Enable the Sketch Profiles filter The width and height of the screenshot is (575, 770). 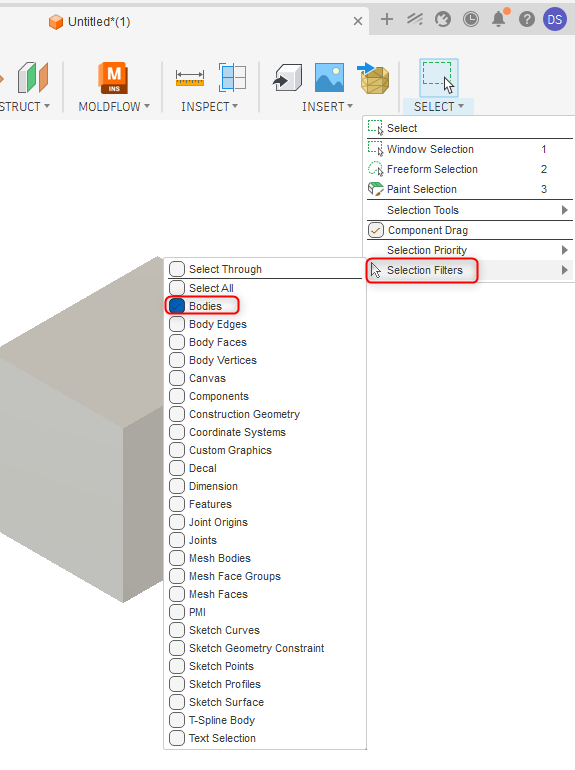point(177,684)
